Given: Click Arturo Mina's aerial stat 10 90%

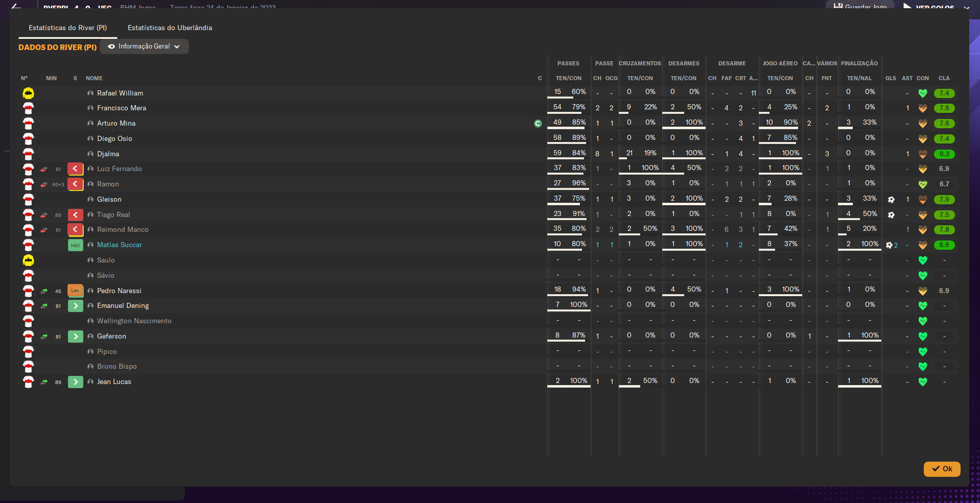Looking at the screenshot, I should click(780, 123).
